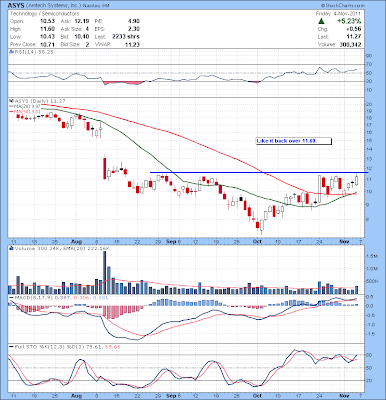The height and width of the screenshot is (400, 386).
Task: Click the 'Nov' month label under the price chart
Action: [344, 241]
